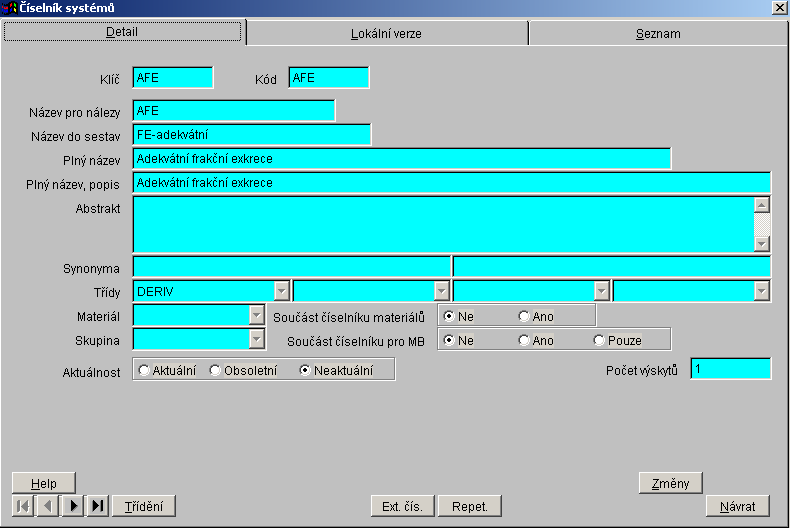Click the Změny button
The width and height of the screenshot is (790, 528).
670,483
